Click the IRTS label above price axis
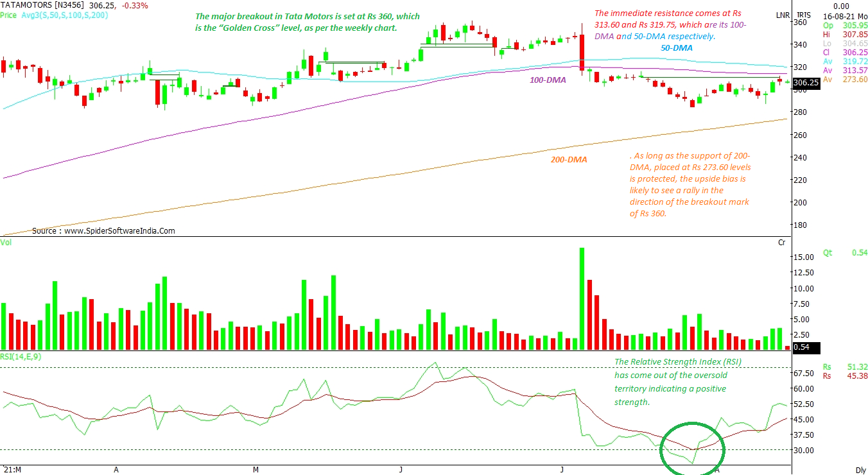This screenshot has width=868, height=475. (x=804, y=15)
